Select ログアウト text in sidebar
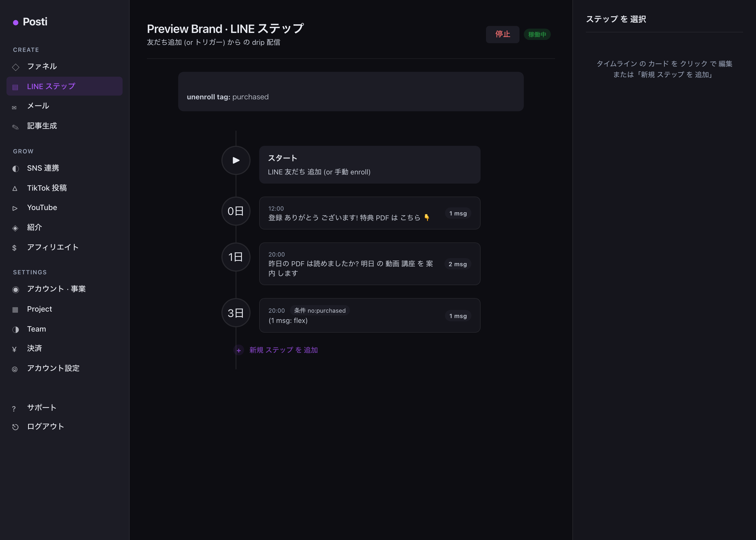 coord(46,427)
